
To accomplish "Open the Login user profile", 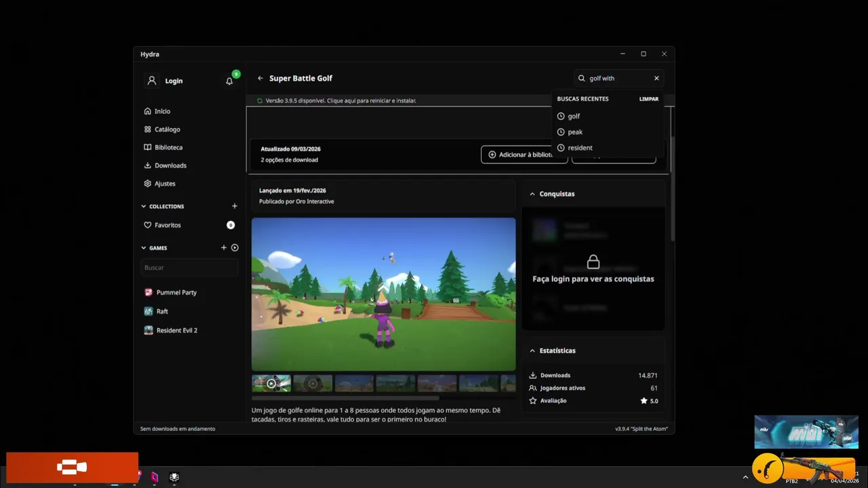I will pyautogui.click(x=165, y=81).
